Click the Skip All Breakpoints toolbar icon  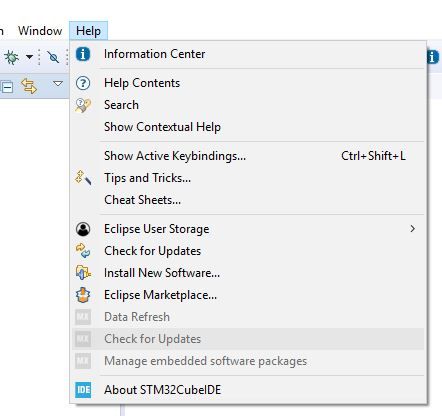tap(53, 57)
